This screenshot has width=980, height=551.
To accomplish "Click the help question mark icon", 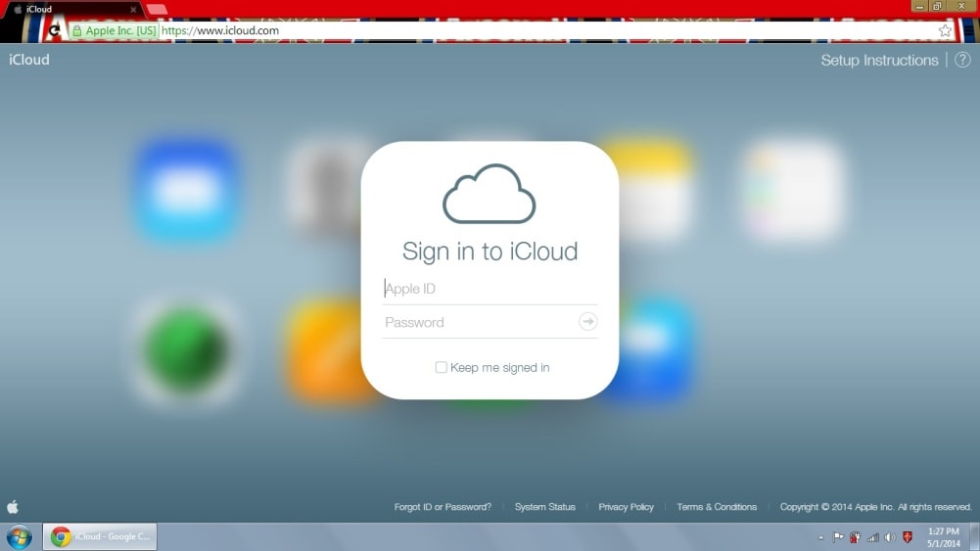I will tap(962, 60).
